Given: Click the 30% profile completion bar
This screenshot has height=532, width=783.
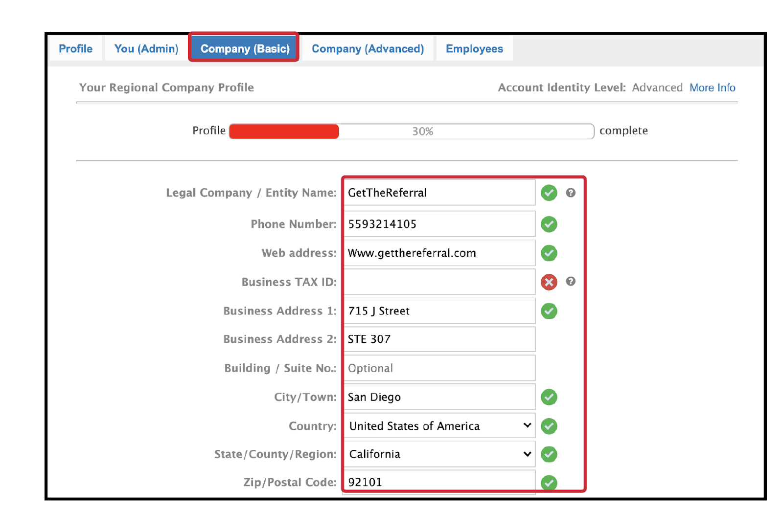Looking at the screenshot, I should [x=412, y=131].
